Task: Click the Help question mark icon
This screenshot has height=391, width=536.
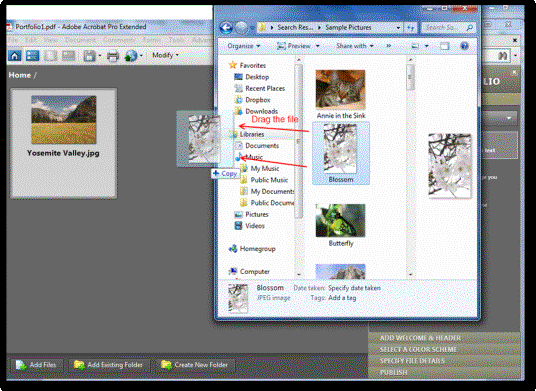Action: tap(464, 46)
